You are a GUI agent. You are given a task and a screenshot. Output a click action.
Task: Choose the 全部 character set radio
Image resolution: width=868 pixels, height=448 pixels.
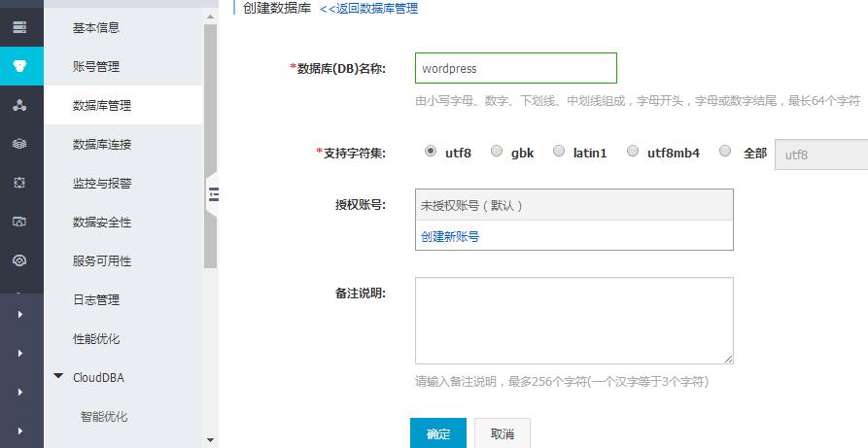point(724,151)
